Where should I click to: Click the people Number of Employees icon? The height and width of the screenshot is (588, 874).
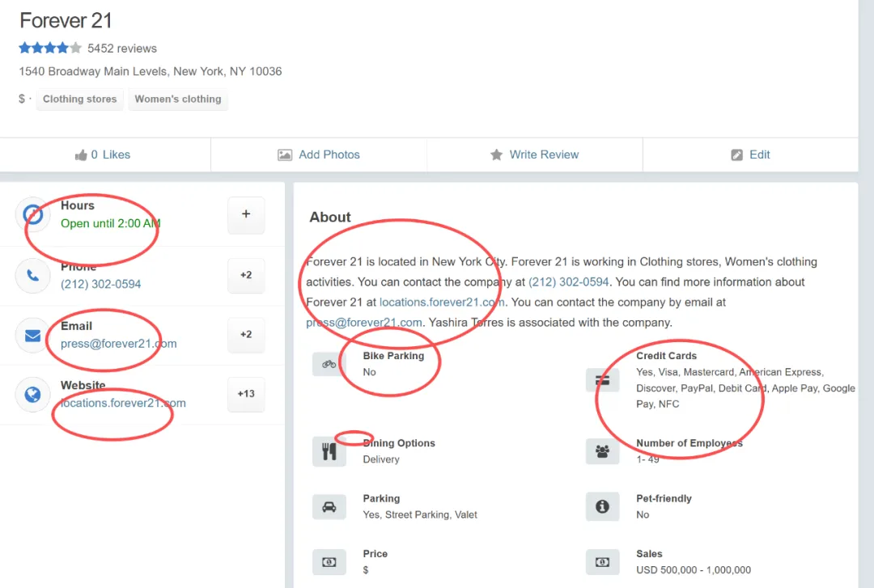(x=602, y=451)
